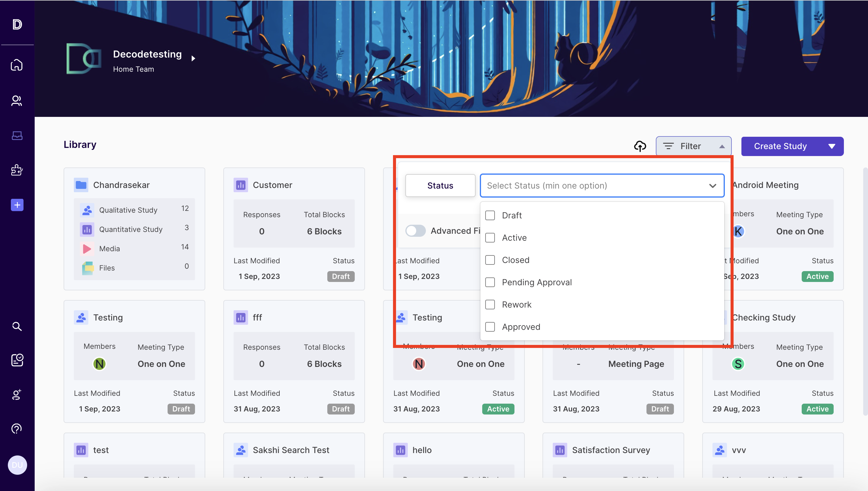Click the Media play icon in Chandrasekar folder

[87, 249]
